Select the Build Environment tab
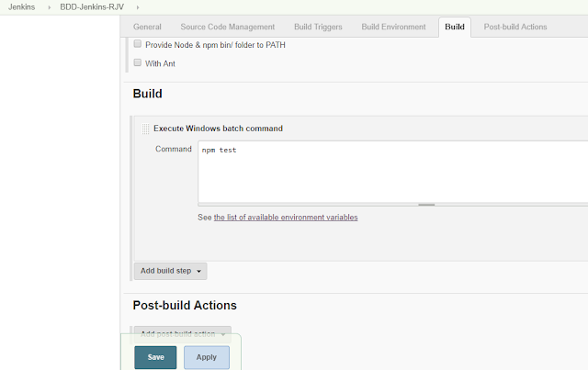The height and width of the screenshot is (370, 588). (393, 27)
